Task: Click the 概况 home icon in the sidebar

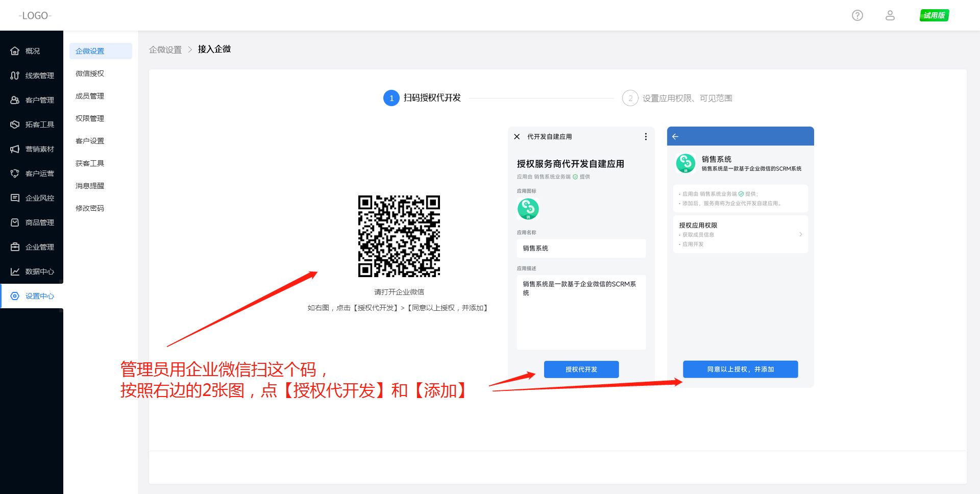Action: 15,51
